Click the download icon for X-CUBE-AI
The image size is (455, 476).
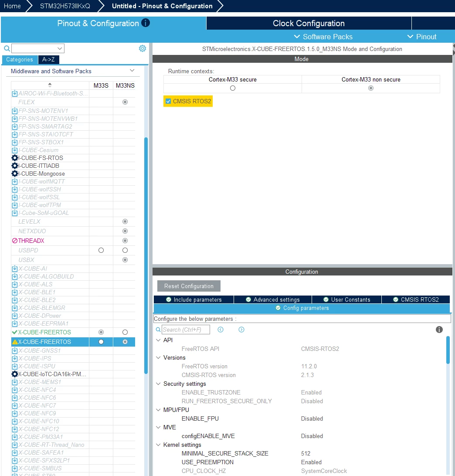(14, 269)
